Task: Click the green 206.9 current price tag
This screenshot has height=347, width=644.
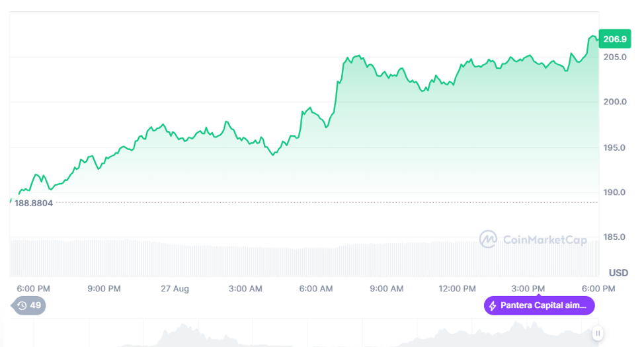Action: [614, 39]
